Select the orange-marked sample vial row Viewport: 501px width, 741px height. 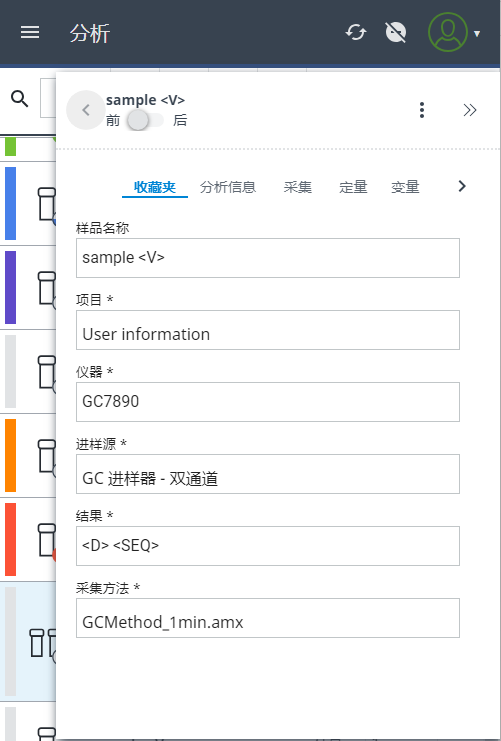[x=28, y=456]
